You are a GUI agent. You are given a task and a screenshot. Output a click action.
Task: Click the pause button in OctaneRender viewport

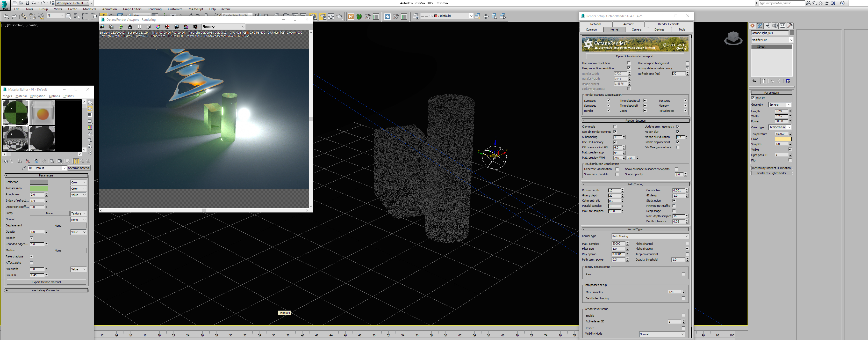click(139, 27)
